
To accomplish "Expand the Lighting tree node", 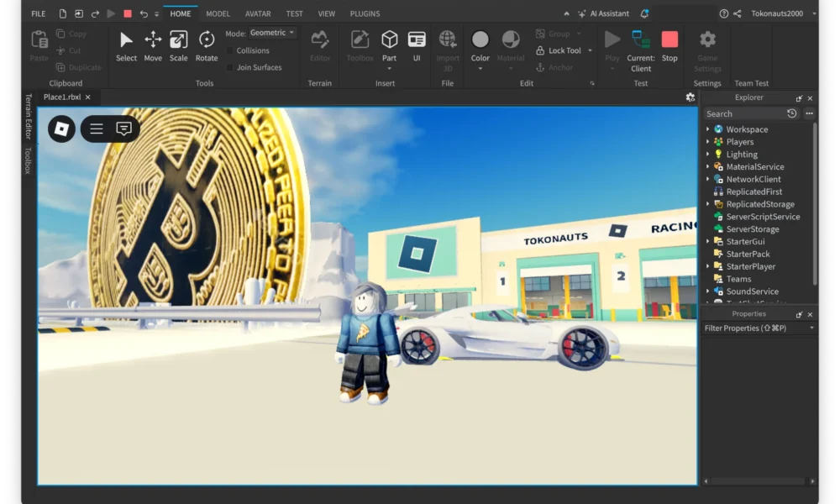I will coord(707,155).
